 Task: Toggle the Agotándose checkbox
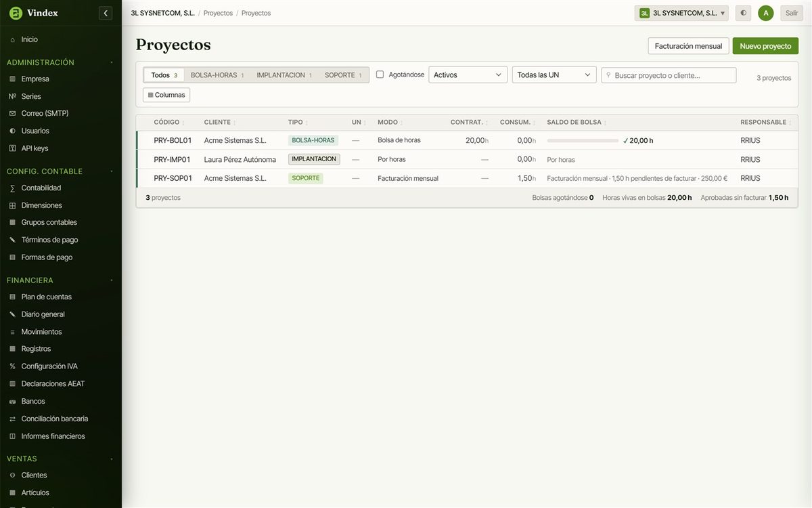click(380, 75)
